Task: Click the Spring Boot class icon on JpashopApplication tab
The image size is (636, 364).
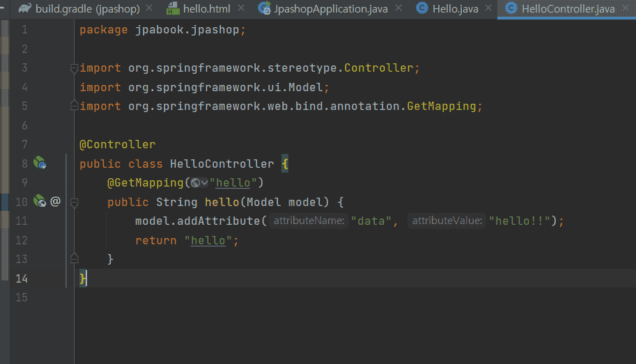Action: (264, 9)
